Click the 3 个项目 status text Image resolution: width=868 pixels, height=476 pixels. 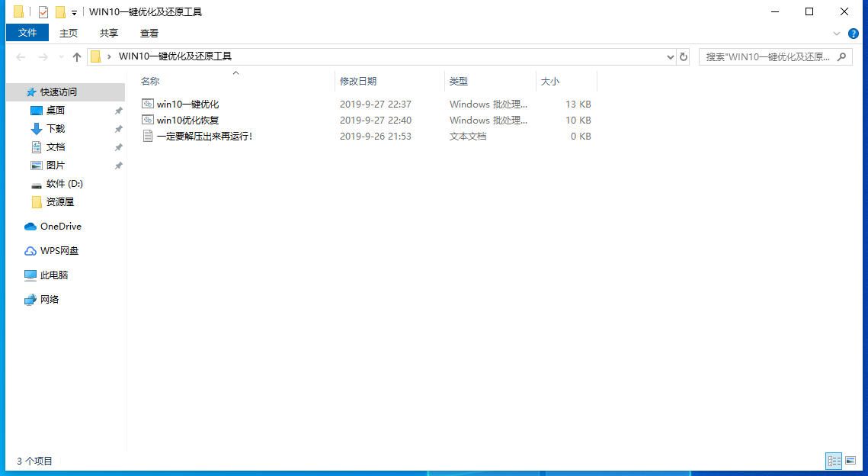click(x=34, y=461)
